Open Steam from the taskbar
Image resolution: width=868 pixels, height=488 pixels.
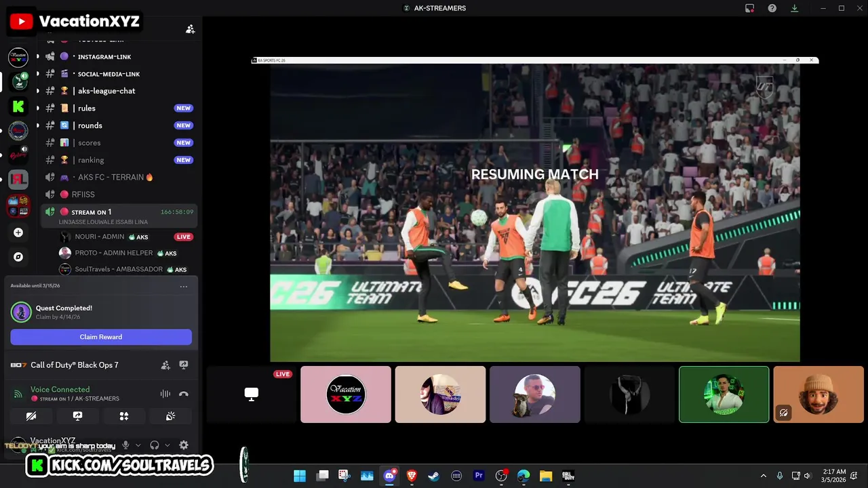pos(434,476)
